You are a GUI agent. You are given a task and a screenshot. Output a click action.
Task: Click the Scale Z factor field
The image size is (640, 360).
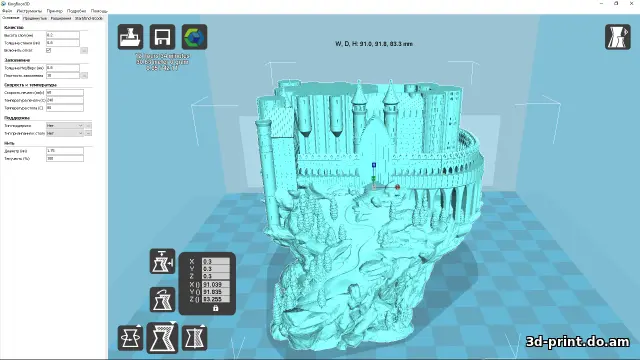point(216,276)
